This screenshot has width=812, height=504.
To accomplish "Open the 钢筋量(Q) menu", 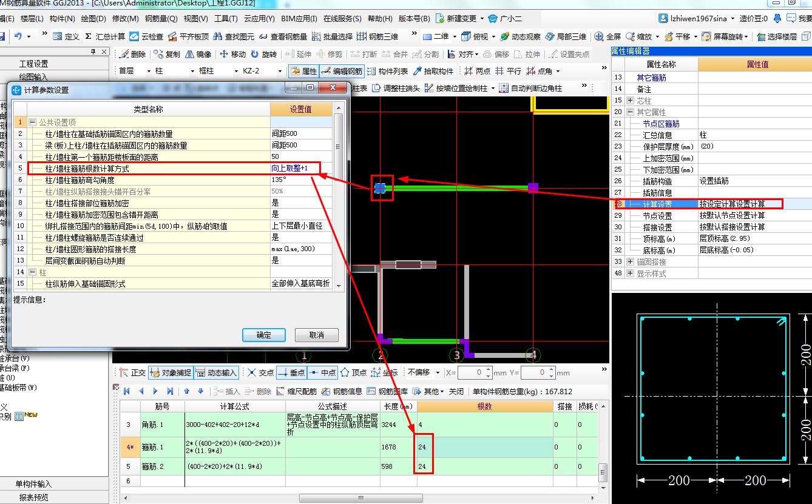I will click(161, 19).
